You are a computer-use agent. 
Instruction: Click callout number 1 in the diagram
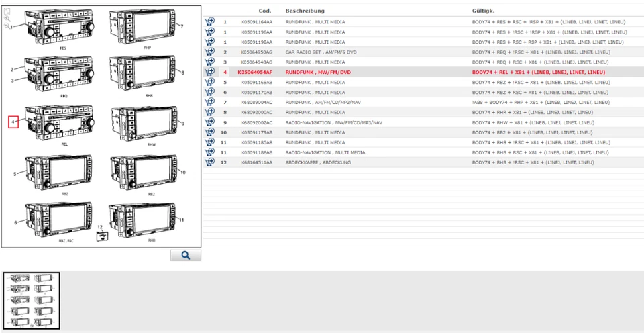pos(12,26)
